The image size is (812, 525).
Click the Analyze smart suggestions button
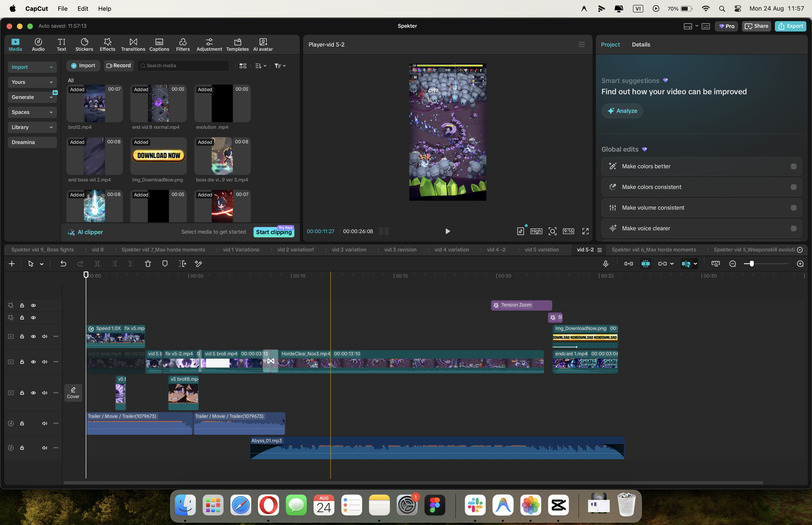click(622, 111)
